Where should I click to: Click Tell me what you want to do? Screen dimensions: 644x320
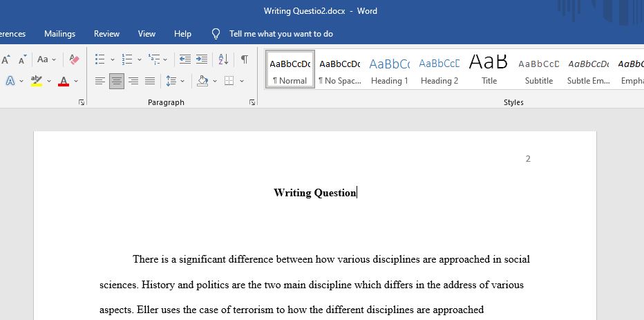[x=281, y=34]
